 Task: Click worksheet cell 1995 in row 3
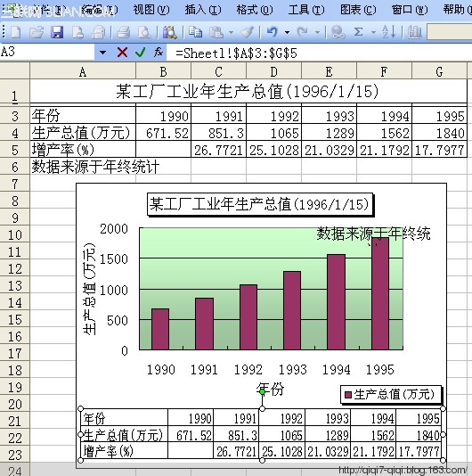point(440,116)
